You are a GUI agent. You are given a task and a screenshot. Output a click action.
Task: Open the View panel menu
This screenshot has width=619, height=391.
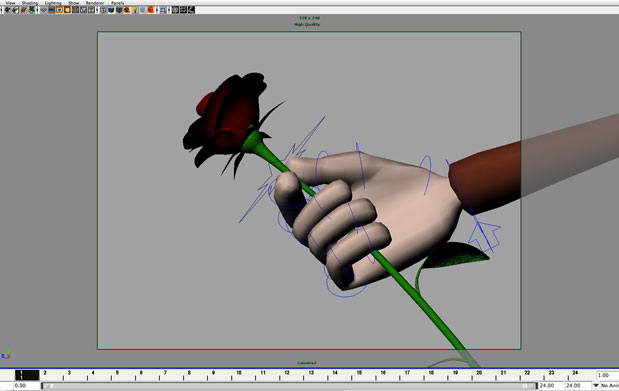pos(10,3)
